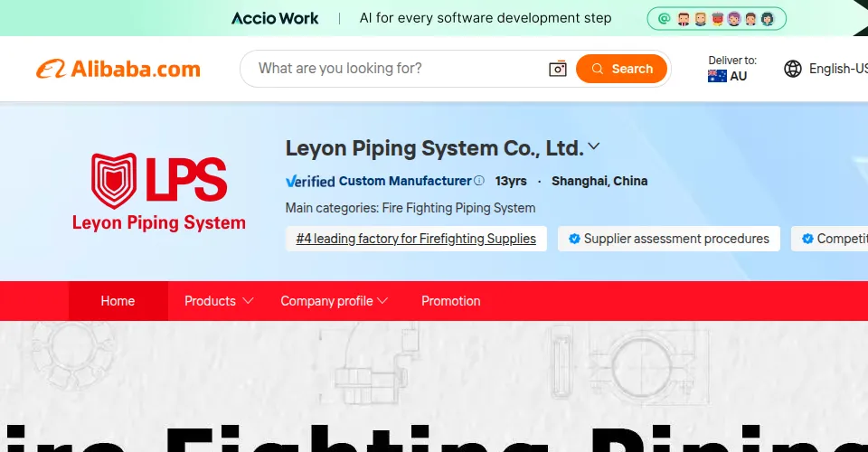Click the LPS Leyon Piping System logo

pos(159,192)
